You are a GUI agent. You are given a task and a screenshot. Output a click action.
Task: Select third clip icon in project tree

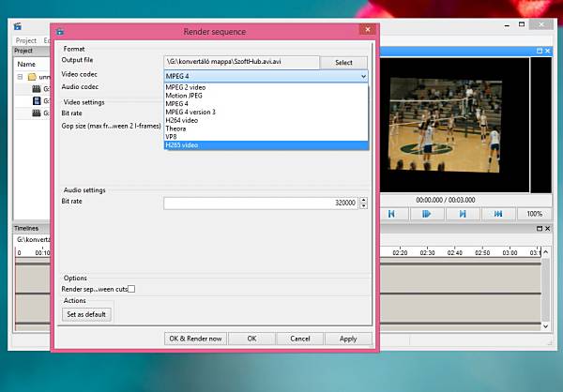pos(37,113)
